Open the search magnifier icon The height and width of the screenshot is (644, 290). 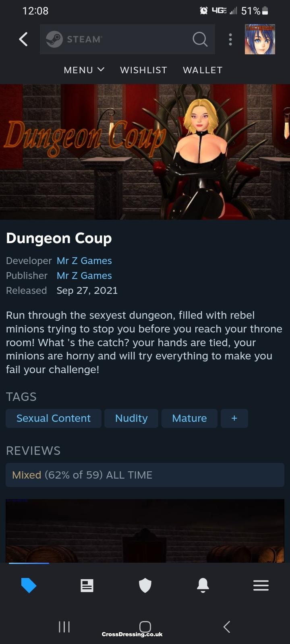[200, 39]
